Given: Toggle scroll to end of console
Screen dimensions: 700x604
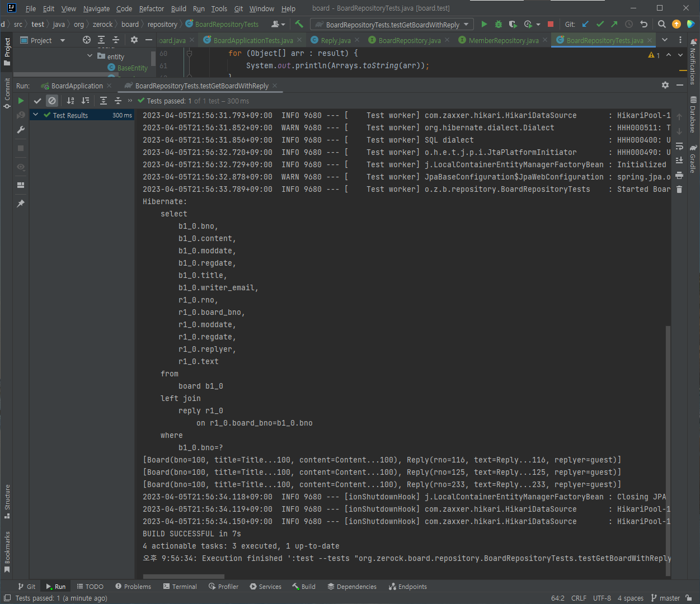Looking at the screenshot, I should coord(679,161).
